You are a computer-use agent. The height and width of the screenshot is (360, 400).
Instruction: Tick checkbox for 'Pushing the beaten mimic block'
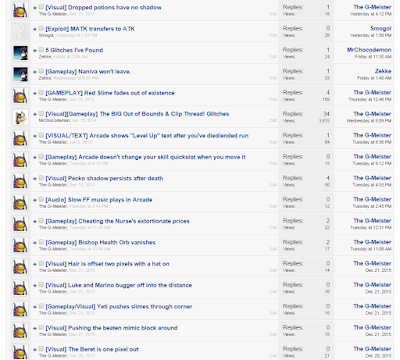coord(41,327)
